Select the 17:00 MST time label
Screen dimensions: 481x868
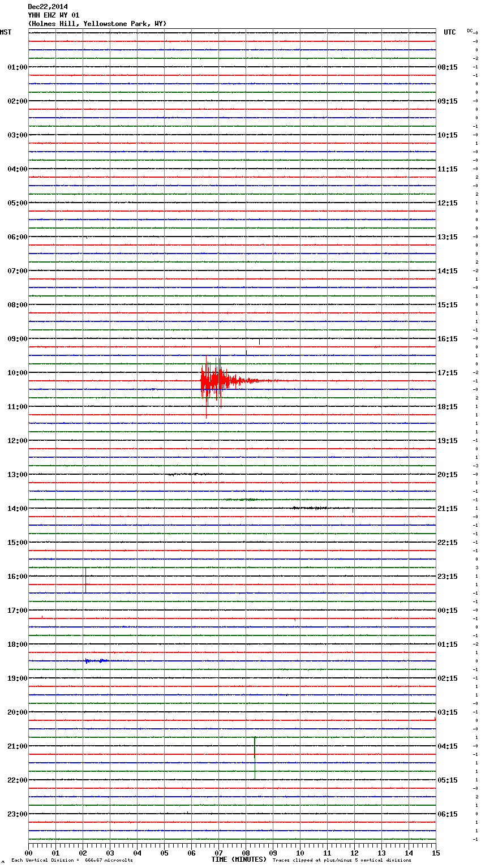click(x=18, y=611)
